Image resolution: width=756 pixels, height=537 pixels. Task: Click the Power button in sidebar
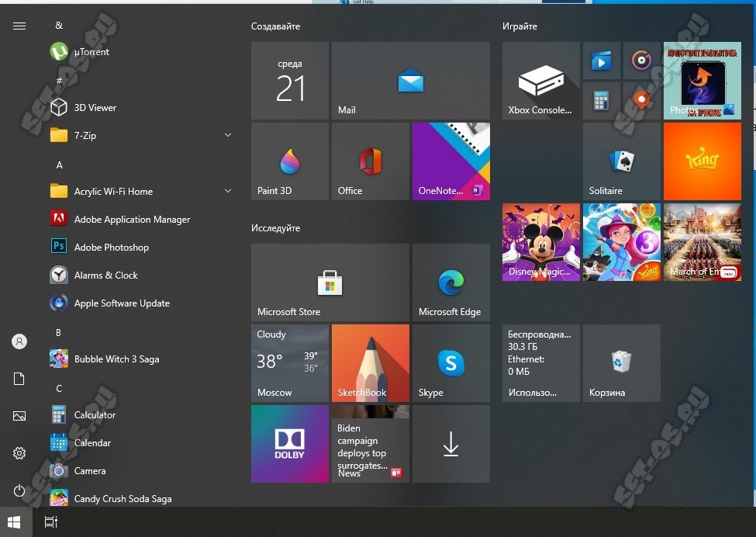19,490
